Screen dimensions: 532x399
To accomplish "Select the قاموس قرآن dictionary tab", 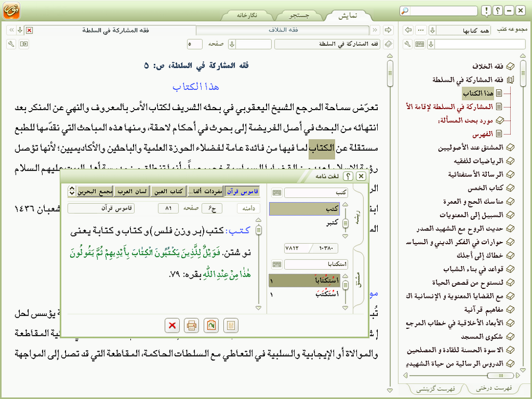I will click(x=242, y=192).
